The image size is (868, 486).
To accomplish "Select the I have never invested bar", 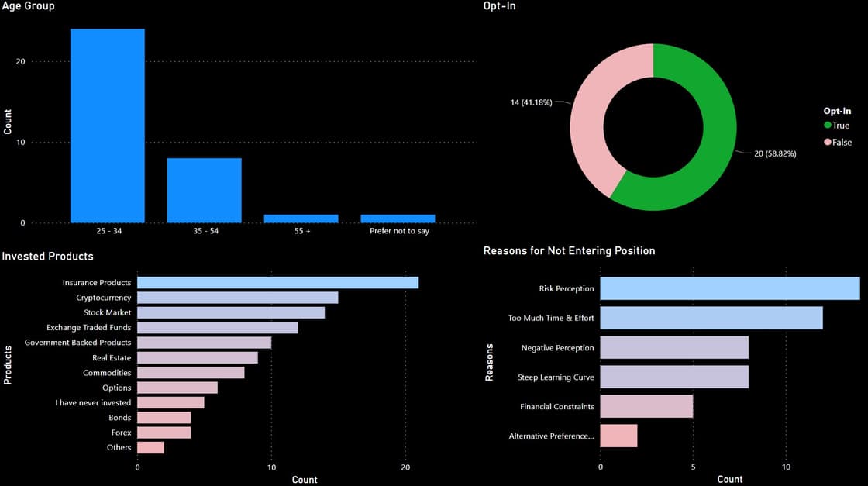I will [x=170, y=402].
